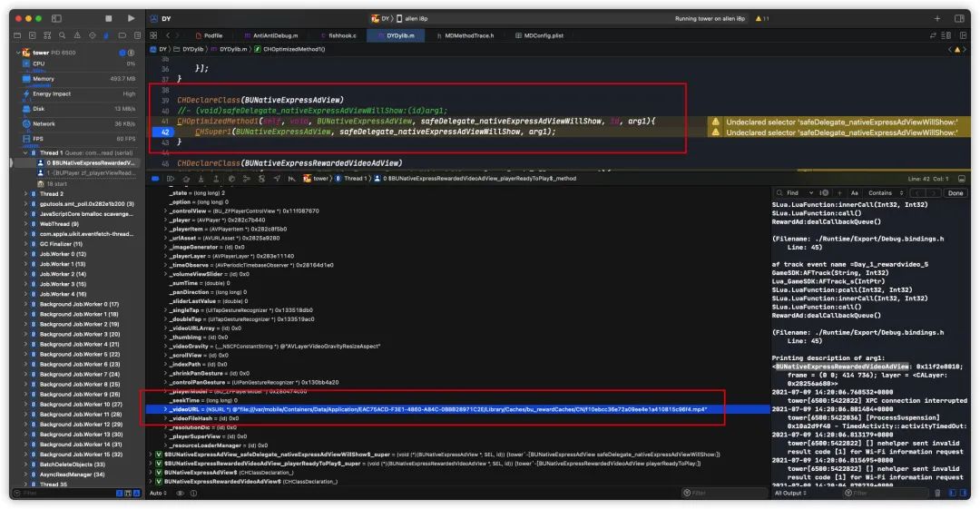980x509 pixels.
Task: Collapse Thread 1 disclosure triangle
Action: pyautogui.click(x=25, y=152)
